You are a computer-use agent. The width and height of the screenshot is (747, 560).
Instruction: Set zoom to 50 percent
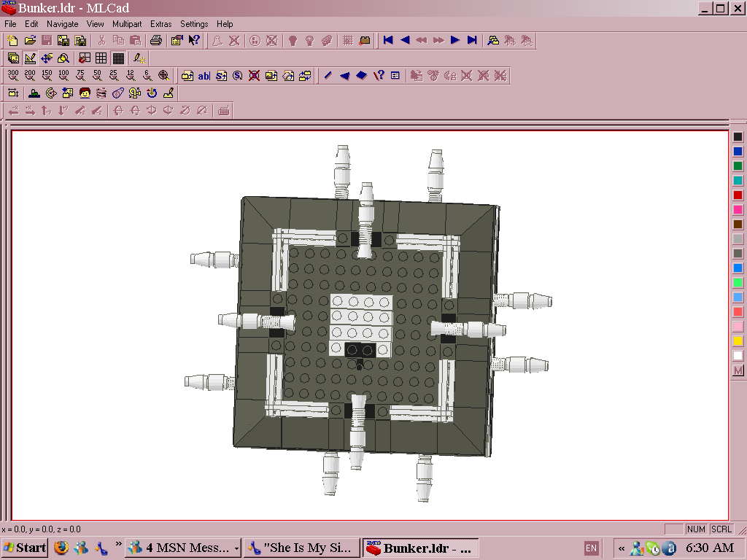(97, 75)
